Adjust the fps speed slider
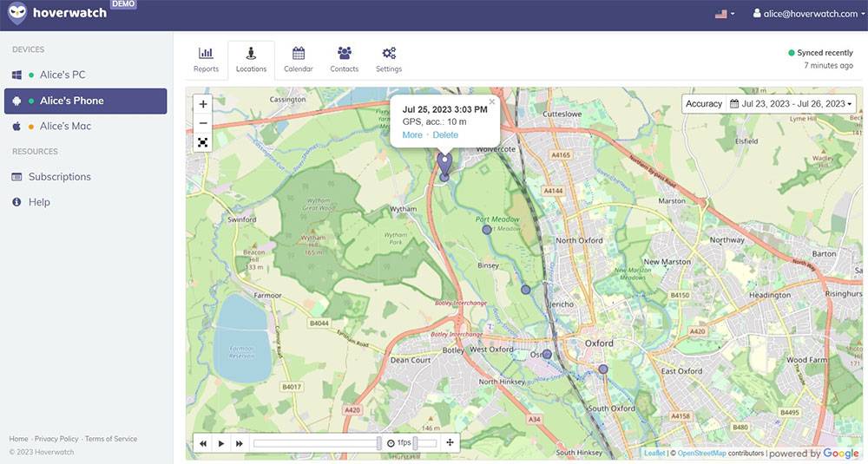 click(x=425, y=443)
